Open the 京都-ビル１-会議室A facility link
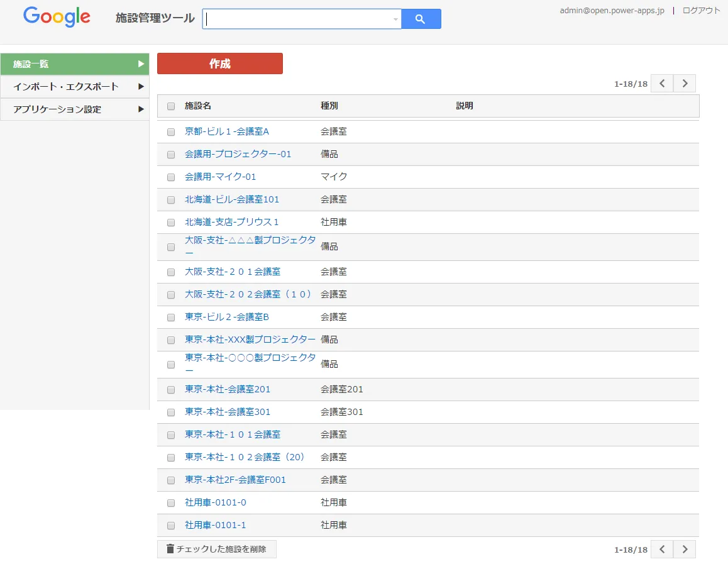The width and height of the screenshot is (728, 569). [226, 131]
